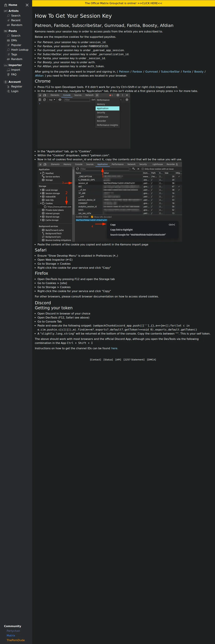The image size is (215, 644).
Task: Click the Tags hash symbol icon
Action: (9, 54)
